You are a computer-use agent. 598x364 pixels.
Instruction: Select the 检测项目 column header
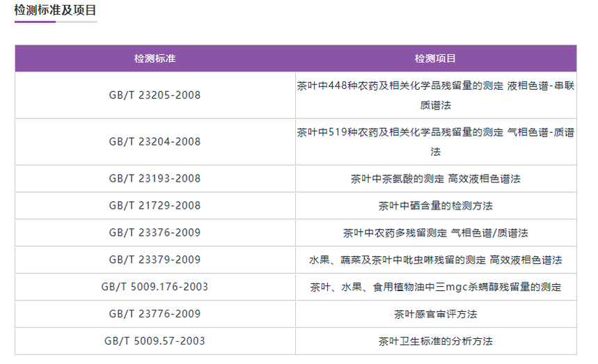(436, 58)
